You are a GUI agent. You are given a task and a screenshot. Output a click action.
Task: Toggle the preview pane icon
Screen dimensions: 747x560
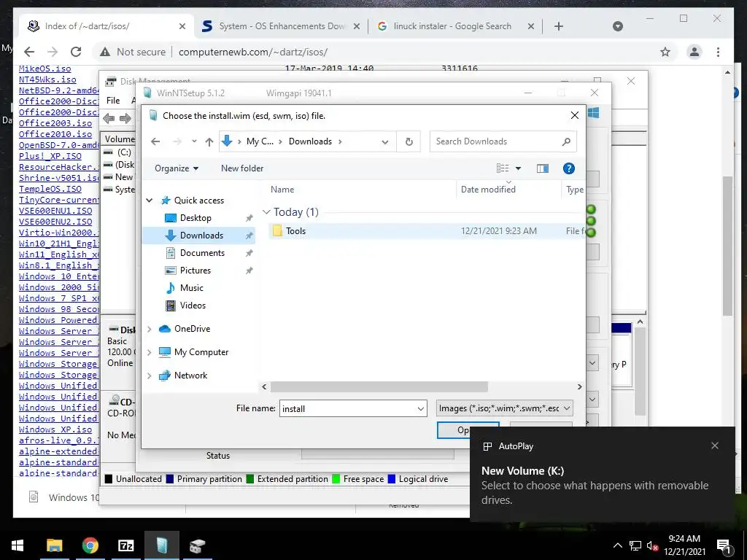click(x=542, y=168)
